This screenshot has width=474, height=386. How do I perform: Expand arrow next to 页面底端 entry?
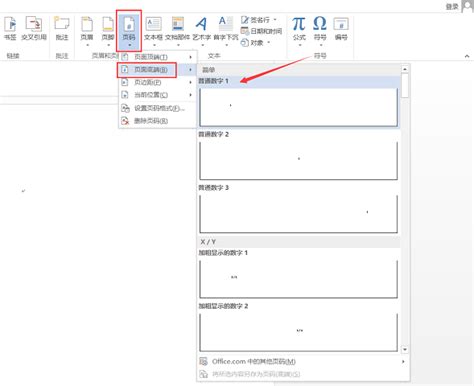click(x=191, y=70)
